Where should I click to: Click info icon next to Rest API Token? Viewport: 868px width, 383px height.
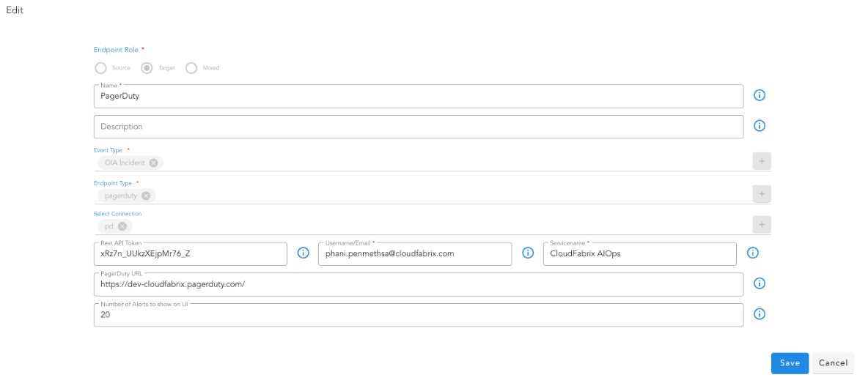point(303,253)
